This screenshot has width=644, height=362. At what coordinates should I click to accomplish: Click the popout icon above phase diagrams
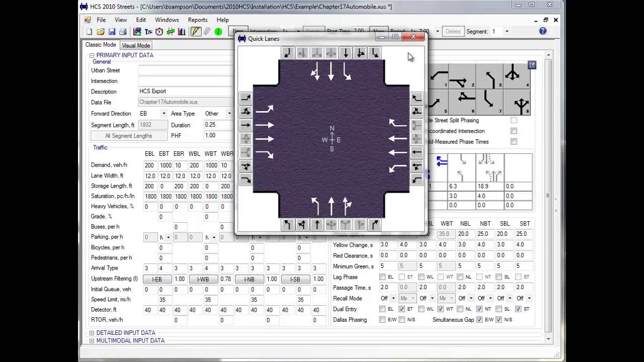[532, 65]
